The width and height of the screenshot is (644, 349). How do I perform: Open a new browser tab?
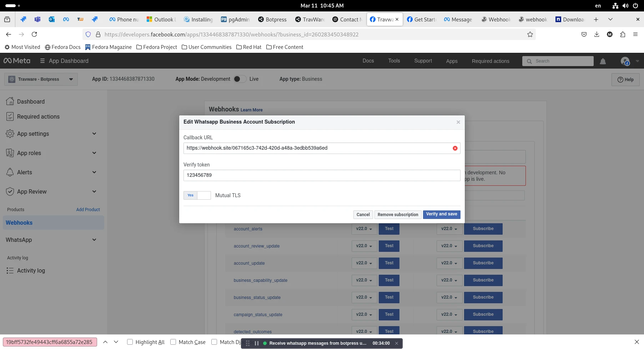pyautogui.click(x=596, y=19)
